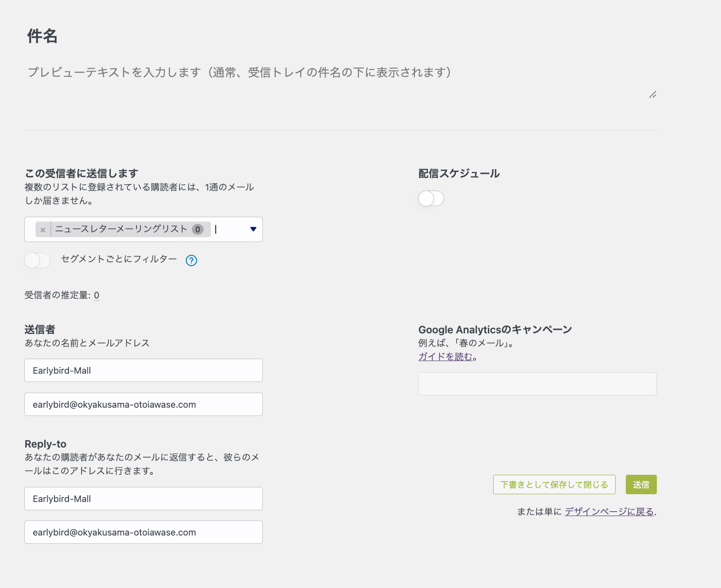721x588 pixels.
Task: Open the ガイドを読む link
Action: tap(445, 357)
